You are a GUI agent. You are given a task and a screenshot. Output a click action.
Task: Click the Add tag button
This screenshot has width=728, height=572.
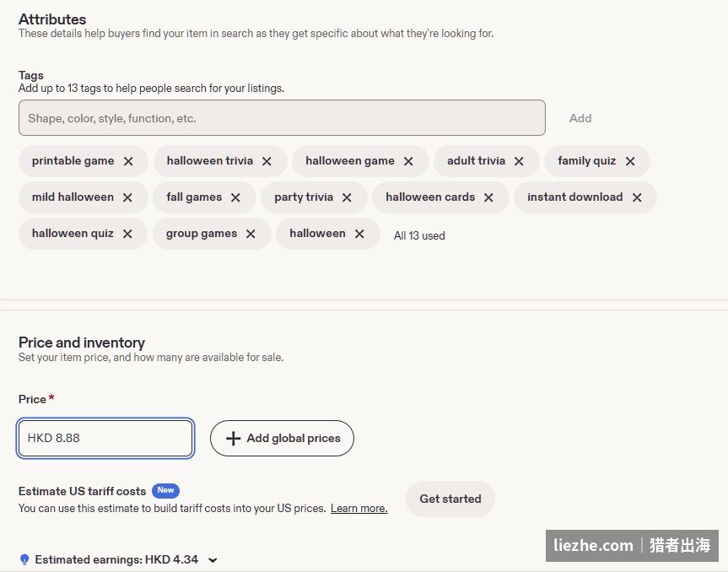click(x=580, y=118)
